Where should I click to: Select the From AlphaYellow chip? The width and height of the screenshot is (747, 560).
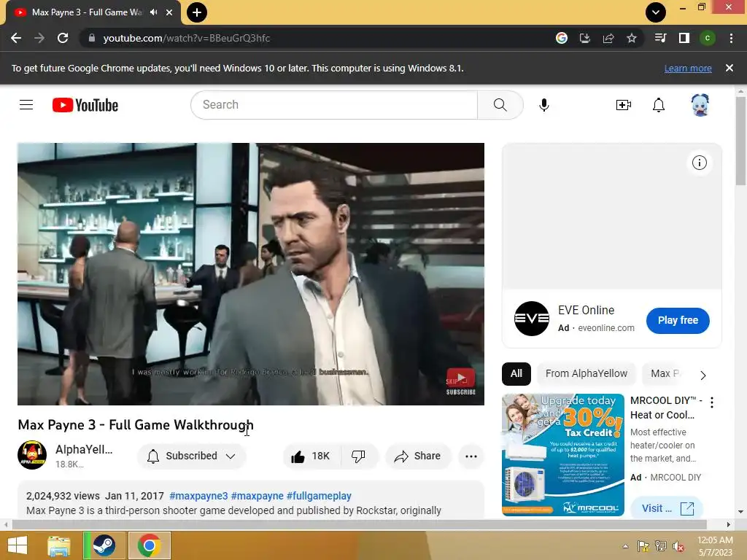[x=587, y=374]
